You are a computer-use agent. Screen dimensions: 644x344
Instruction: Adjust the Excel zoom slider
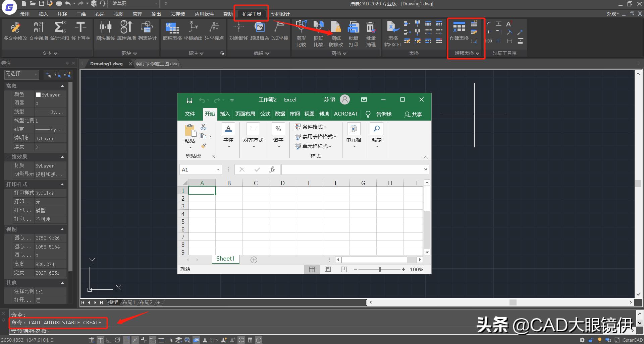pos(379,269)
